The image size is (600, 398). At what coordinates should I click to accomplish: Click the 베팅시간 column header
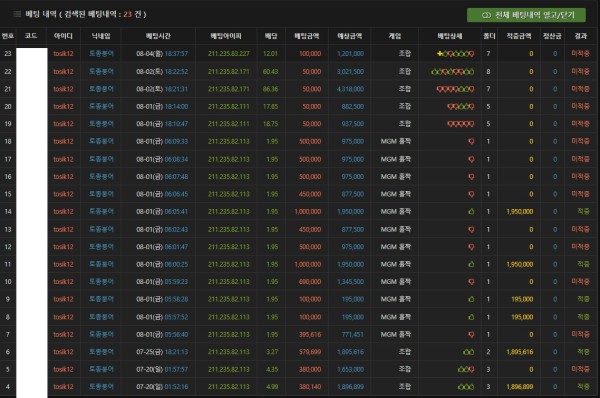[x=158, y=36]
